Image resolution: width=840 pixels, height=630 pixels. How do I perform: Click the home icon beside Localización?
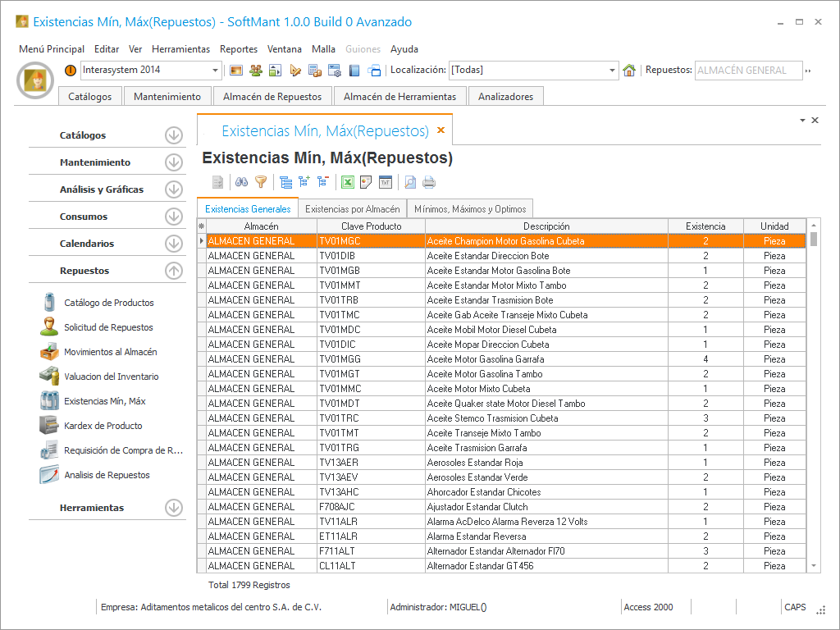click(629, 71)
